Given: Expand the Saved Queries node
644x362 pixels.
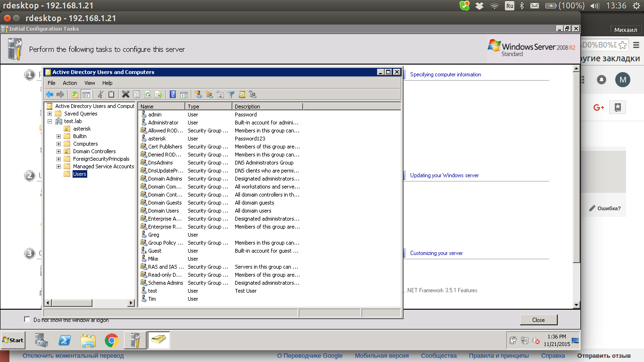Looking at the screenshot, I should click(x=50, y=114).
